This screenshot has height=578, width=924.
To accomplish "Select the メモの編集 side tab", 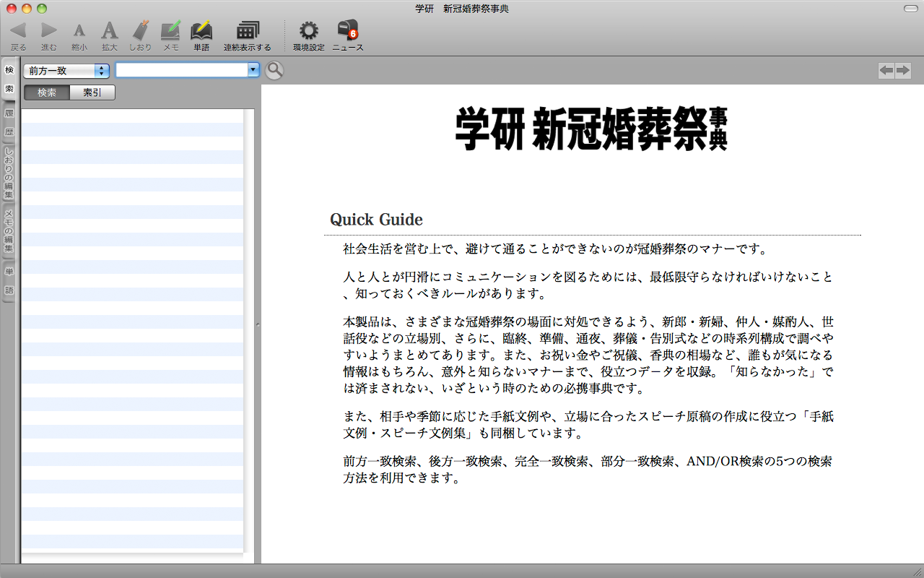I will click(9, 231).
